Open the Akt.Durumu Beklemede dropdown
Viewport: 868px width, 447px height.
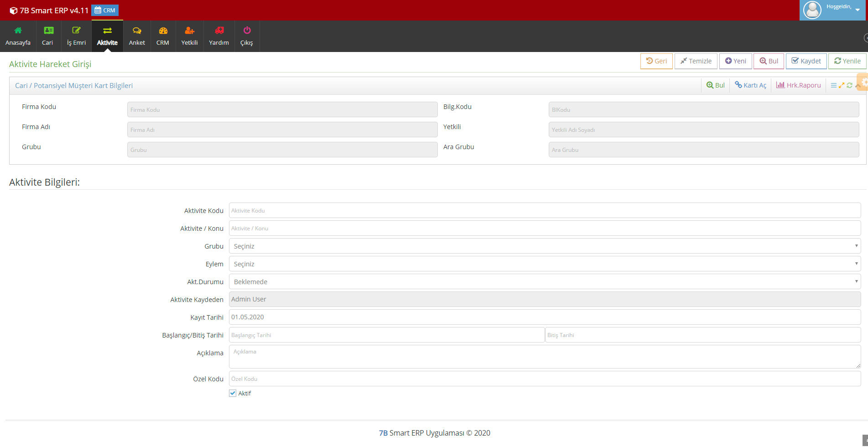pos(545,281)
